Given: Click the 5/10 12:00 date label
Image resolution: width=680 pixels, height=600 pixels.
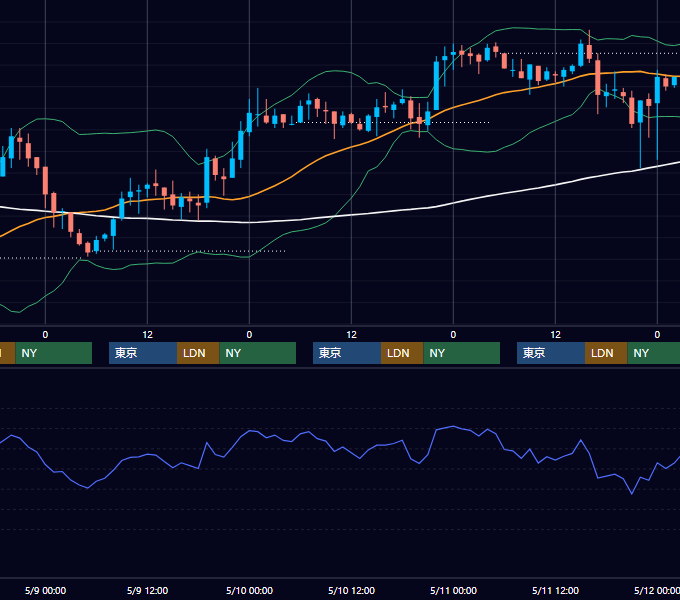Looking at the screenshot, I should coord(351,590).
